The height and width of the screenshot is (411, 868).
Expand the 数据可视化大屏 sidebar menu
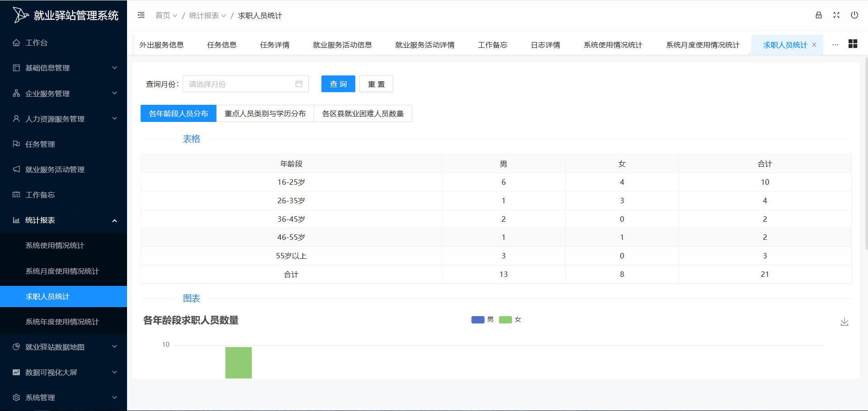[63, 372]
